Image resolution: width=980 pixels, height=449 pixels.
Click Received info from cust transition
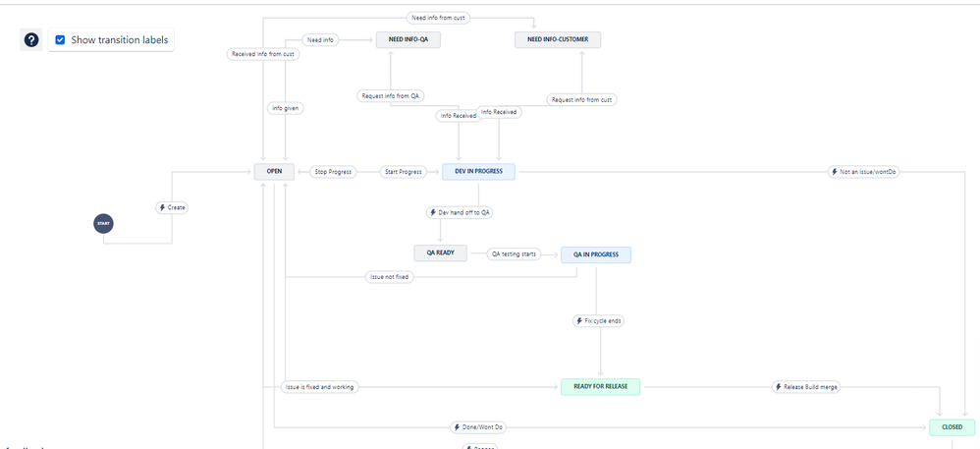click(x=263, y=54)
